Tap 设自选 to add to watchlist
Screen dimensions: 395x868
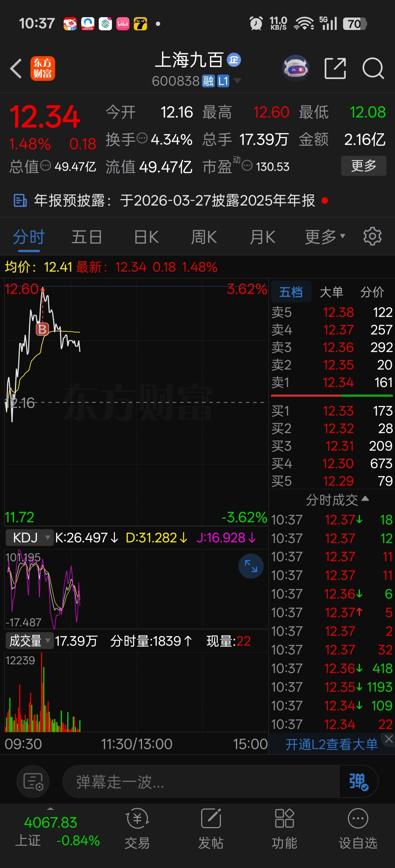(x=358, y=829)
